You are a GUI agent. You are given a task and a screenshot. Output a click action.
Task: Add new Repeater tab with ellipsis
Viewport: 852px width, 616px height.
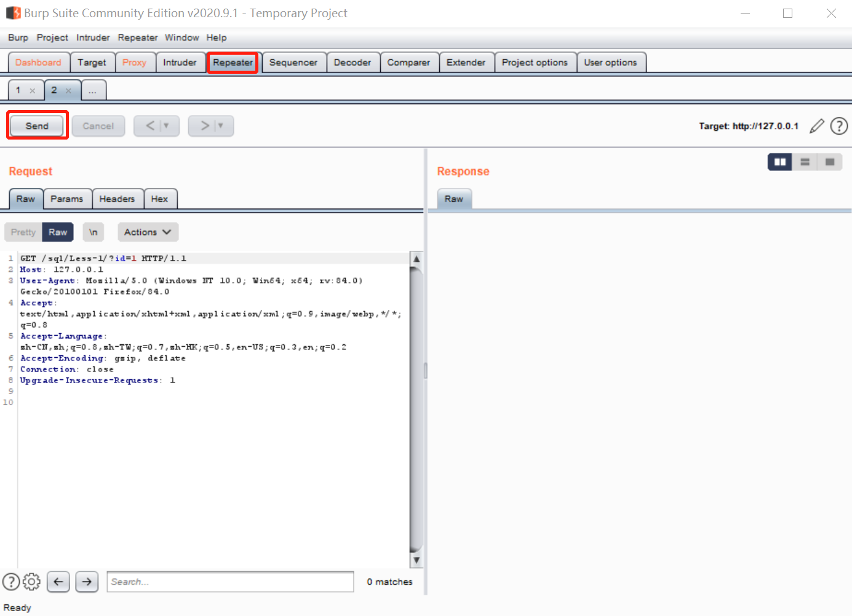pyautogui.click(x=92, y=90)
